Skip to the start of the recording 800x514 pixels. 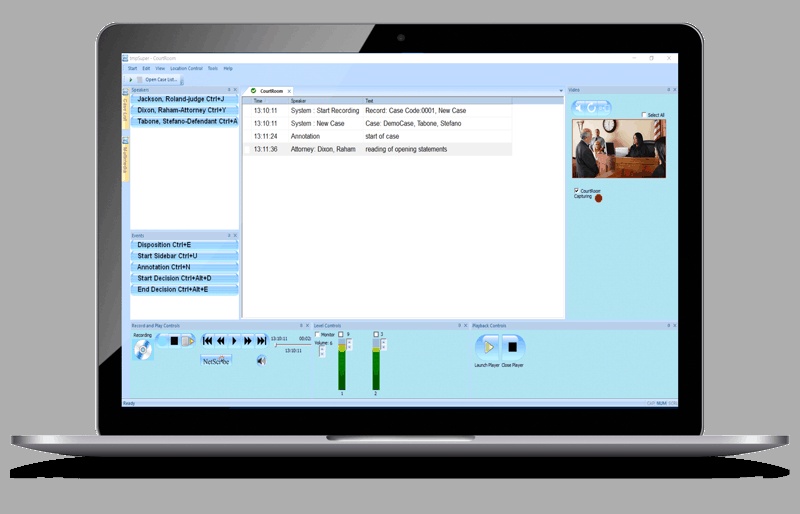[x=207, y=340]
